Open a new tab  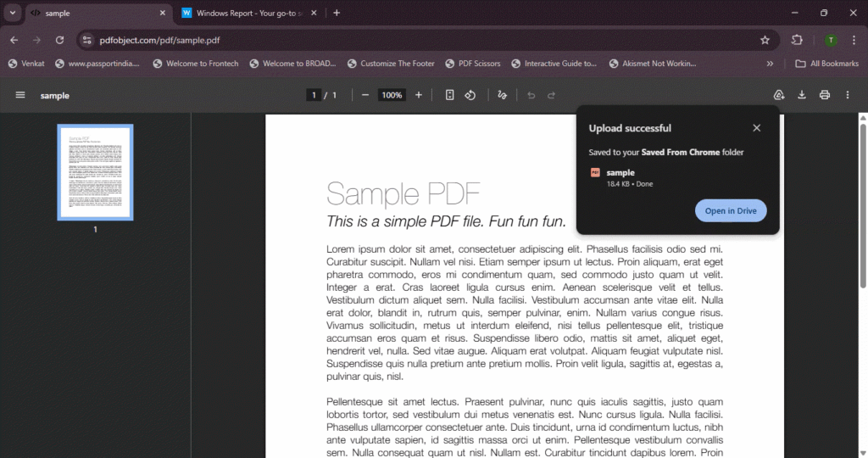(337, 13)
